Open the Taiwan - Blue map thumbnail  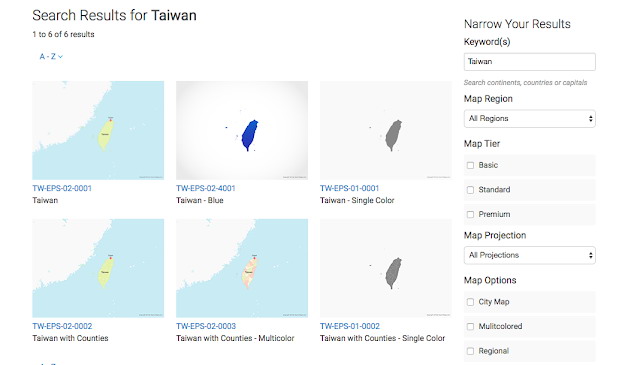click(242, 130)
